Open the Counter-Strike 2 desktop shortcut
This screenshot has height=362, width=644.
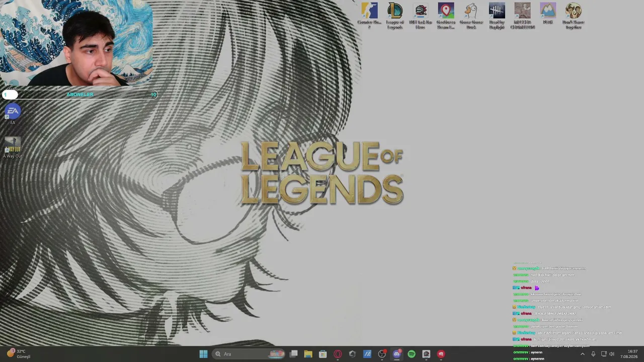369,16
